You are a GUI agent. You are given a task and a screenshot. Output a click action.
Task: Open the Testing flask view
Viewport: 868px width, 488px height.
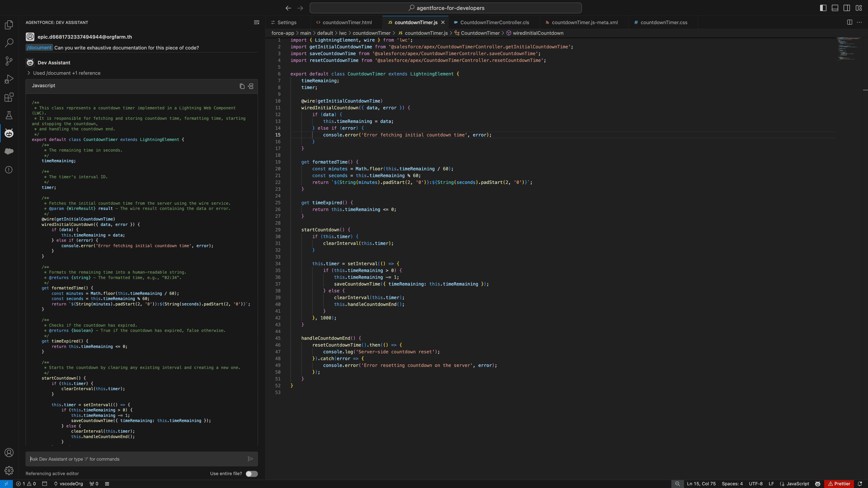(x=9, y=115)
